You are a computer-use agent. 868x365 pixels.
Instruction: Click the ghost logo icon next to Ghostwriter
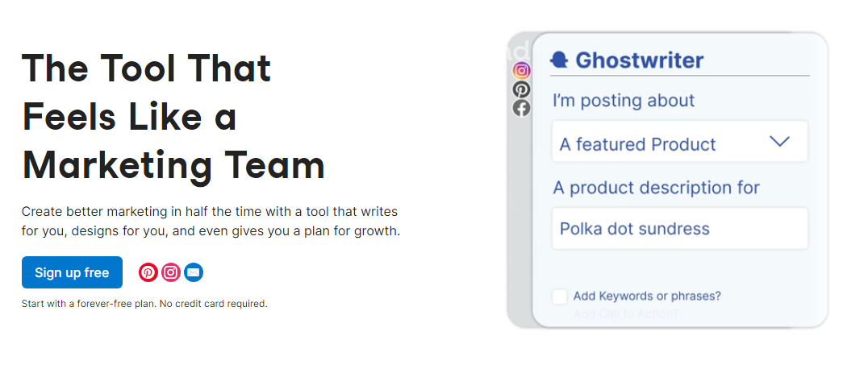tap(560, 60)
